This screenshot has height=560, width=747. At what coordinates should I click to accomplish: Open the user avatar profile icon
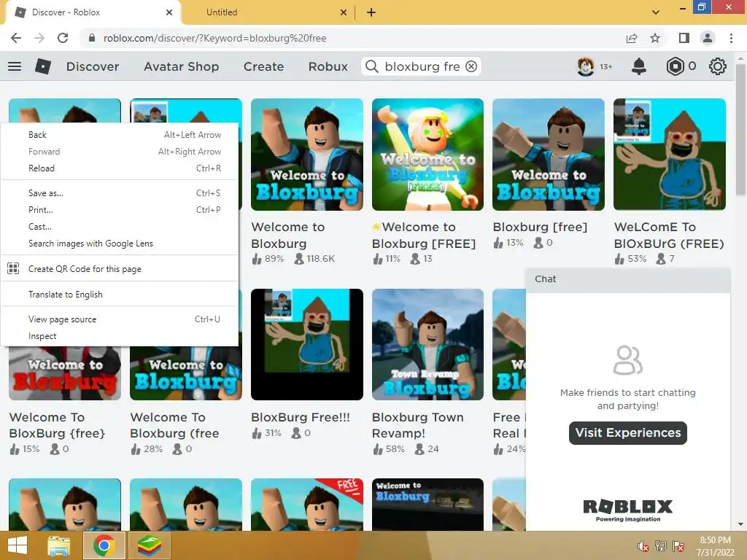[586, 66]
